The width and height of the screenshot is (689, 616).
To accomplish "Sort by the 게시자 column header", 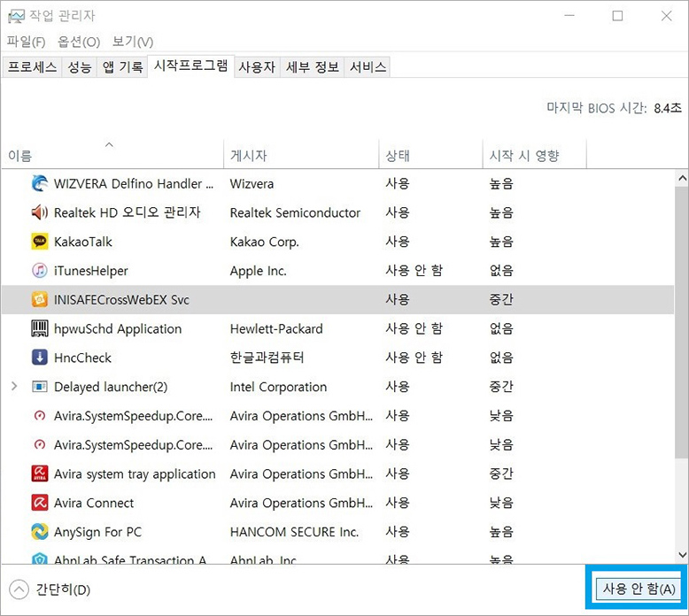I will pos(301,155).
